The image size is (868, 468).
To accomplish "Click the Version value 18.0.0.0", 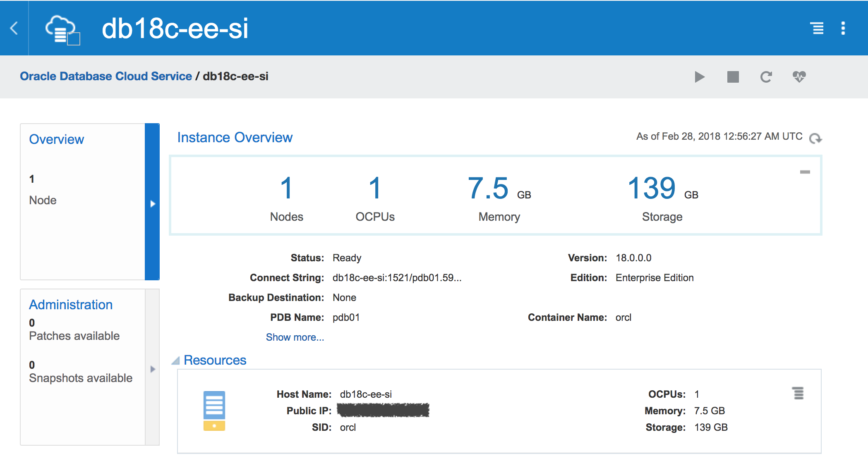I will tap(633, 258).
